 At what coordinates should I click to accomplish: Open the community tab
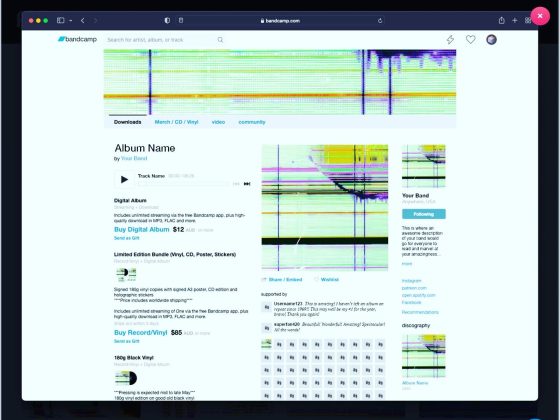[252, 122]
